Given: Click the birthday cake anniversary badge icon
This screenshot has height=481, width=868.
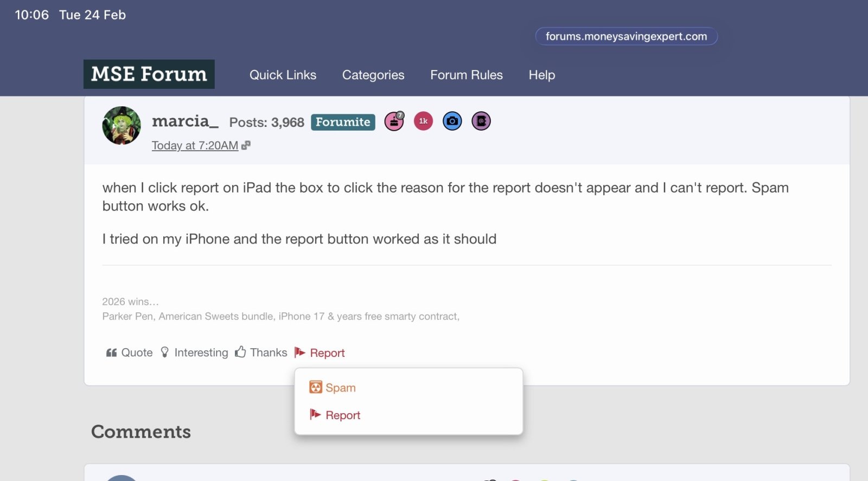Looking at the screenshot, I should pyautogui.click(x=394, y=121).
